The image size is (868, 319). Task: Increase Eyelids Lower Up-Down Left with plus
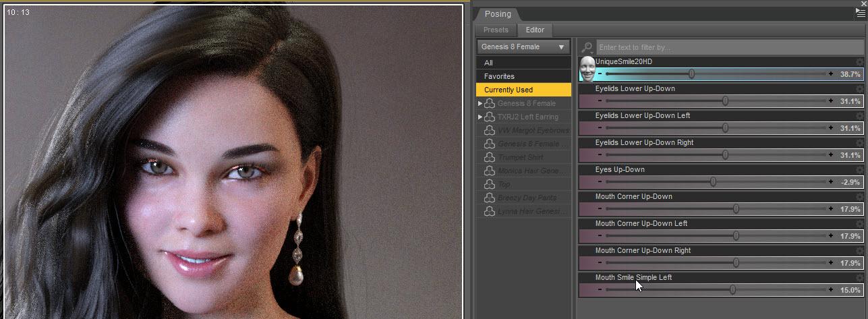831,127
